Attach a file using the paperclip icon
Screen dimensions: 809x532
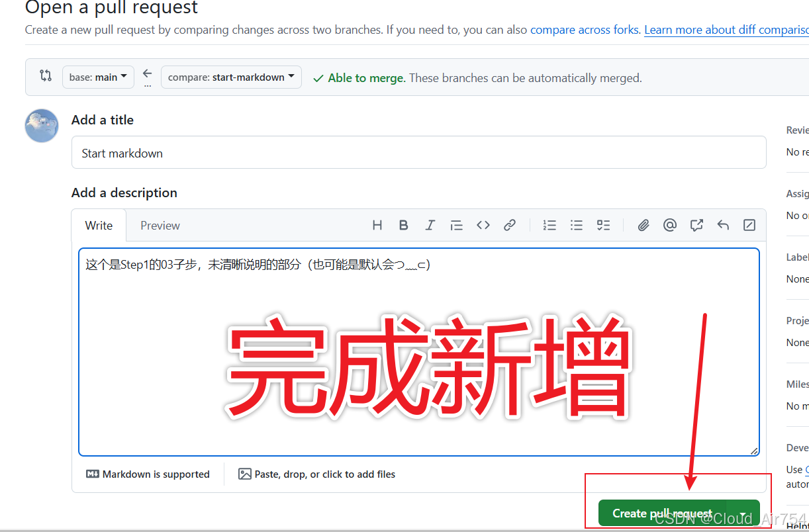tap(643, 225)
